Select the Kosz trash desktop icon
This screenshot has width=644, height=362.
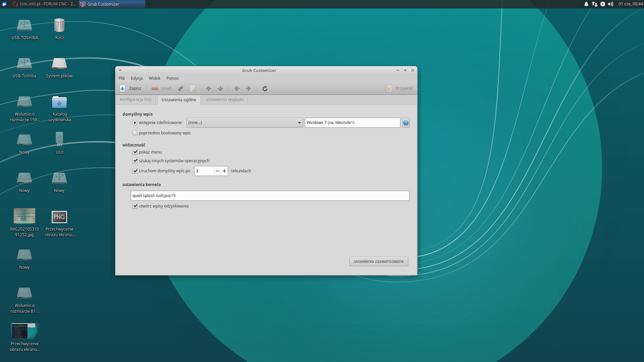point(59,25)
